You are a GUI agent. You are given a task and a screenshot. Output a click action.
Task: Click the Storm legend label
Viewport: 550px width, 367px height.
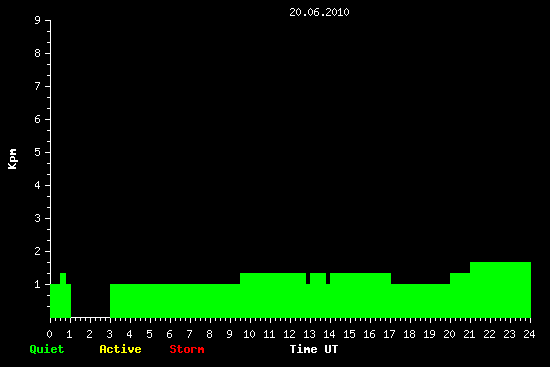(x=187, y=349)
